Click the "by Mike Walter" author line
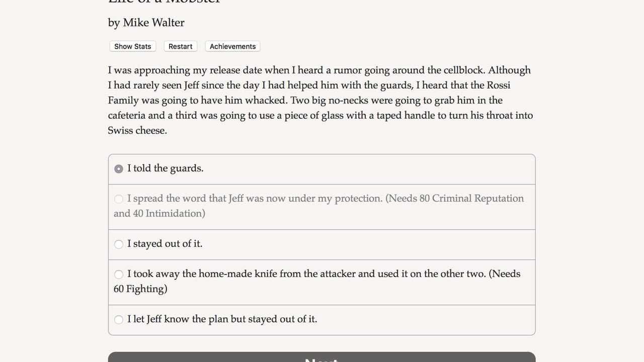The height and width of the screenshot is (362, 644). click(146, 23)
